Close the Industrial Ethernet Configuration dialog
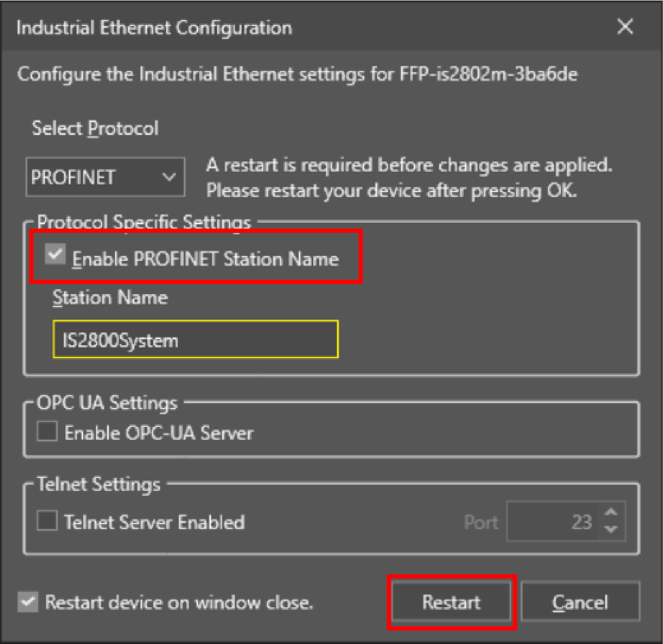The image size is (663, 644). [x=625, y=27]
